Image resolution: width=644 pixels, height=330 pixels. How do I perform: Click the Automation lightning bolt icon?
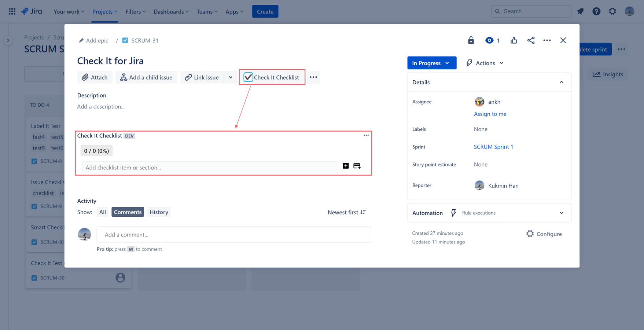pyautogui.click(x=453, y=213)
